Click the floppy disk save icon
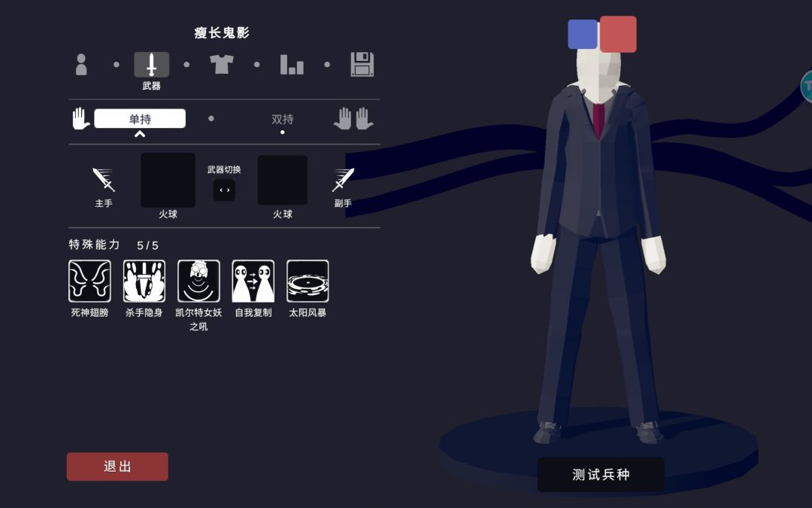 [362, 64]
